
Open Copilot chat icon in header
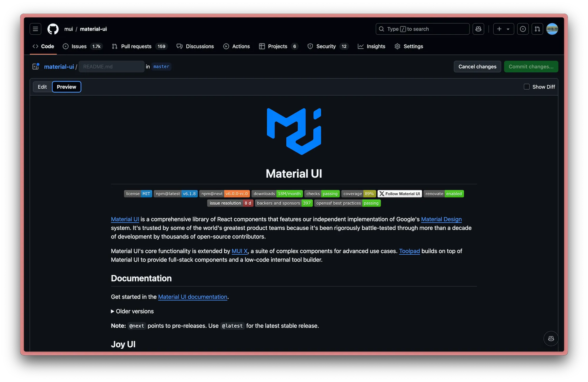pyautogui.click(x=478, y=29)
